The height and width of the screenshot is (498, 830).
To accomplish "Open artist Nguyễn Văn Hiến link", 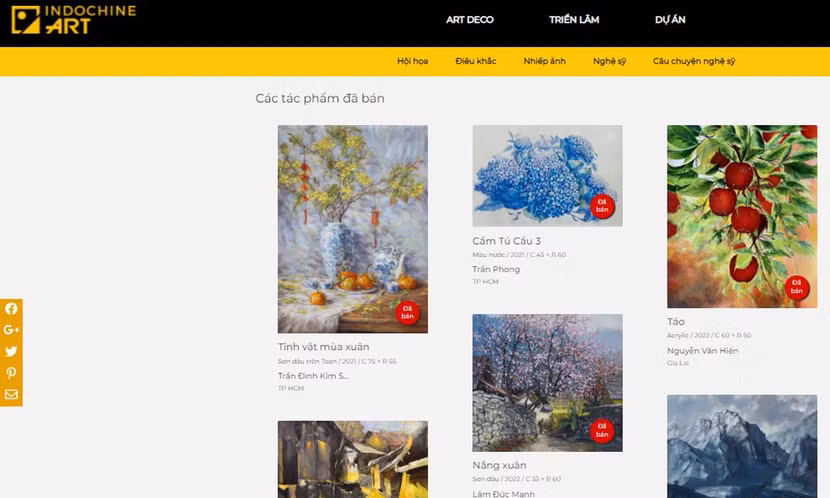I will (x=702, y=350).
